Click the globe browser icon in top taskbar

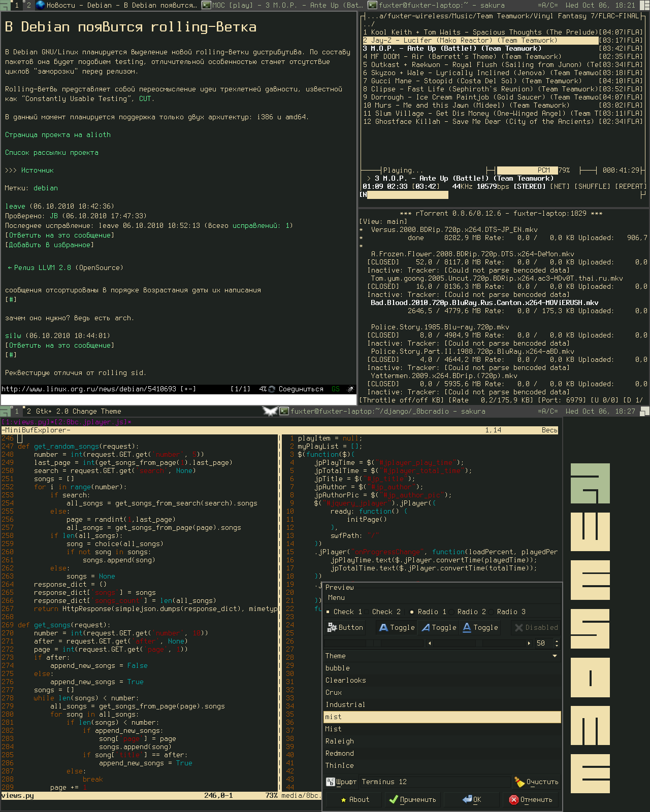(x=40, y=5)
